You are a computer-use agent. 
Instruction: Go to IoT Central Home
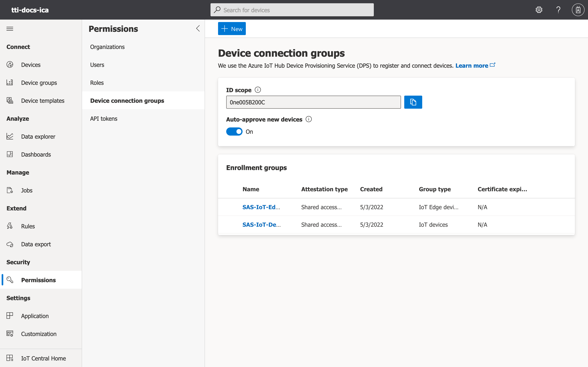point(43,358)
